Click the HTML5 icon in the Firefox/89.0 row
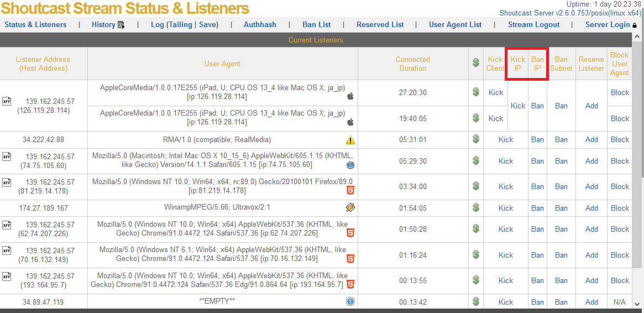Viewport: 644px width, 313px height. click(350, 191)
